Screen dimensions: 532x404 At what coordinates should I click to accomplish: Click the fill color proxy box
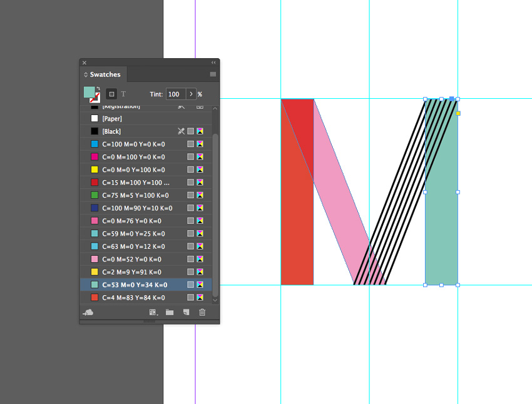pyautogui.click(x=90, y=92)
